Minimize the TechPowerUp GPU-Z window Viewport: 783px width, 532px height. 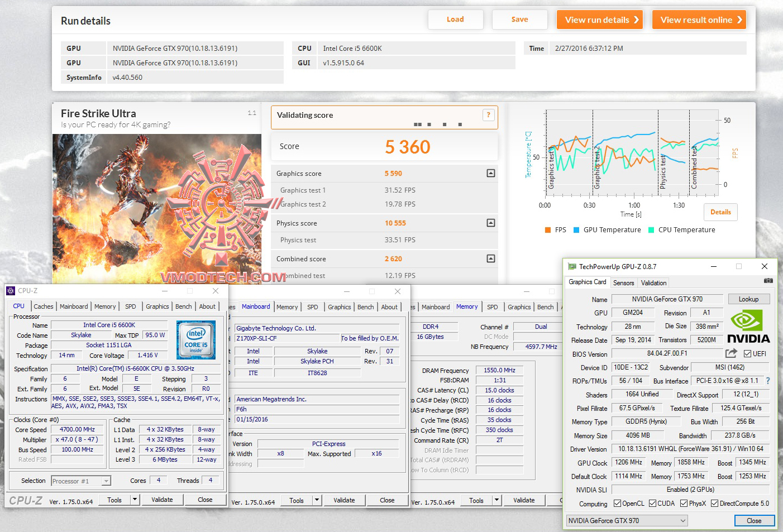click(713, 266)
